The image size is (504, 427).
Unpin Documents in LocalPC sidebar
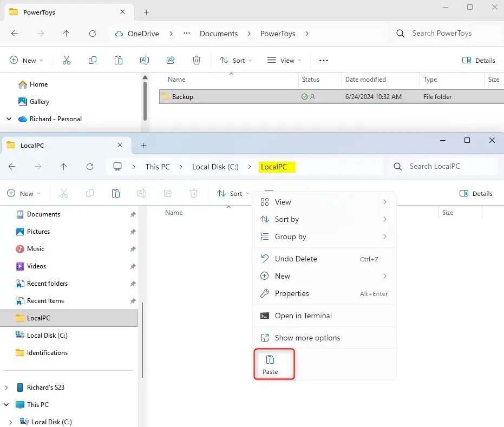[133, 214]
